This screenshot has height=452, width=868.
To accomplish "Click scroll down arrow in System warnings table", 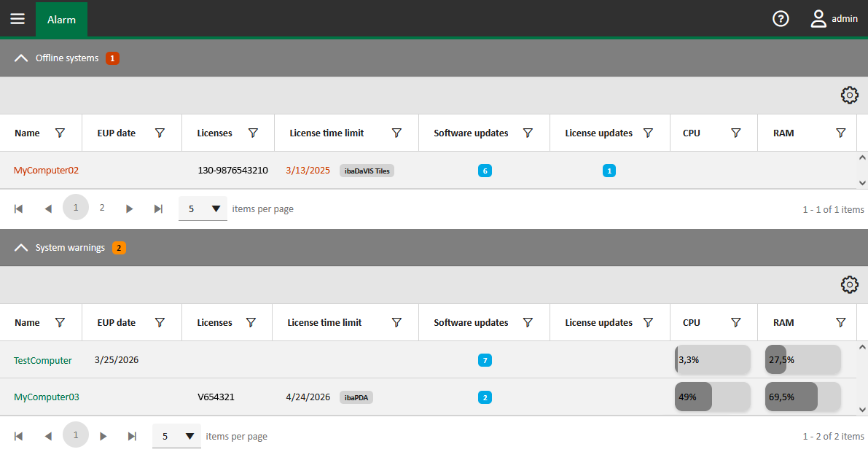I will 862,410.
